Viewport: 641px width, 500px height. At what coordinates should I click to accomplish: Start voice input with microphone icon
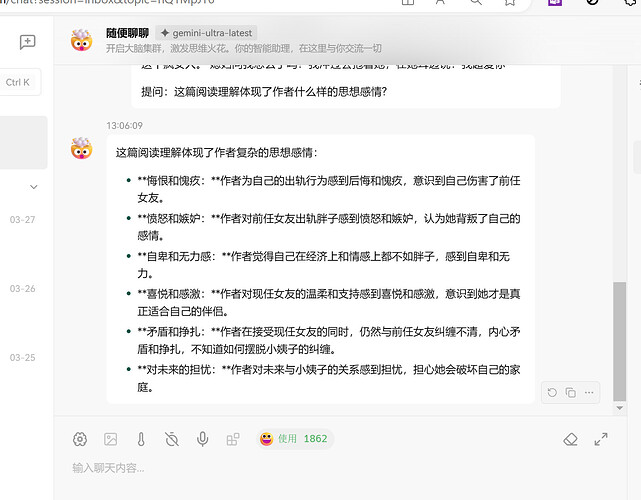(202, 439)
